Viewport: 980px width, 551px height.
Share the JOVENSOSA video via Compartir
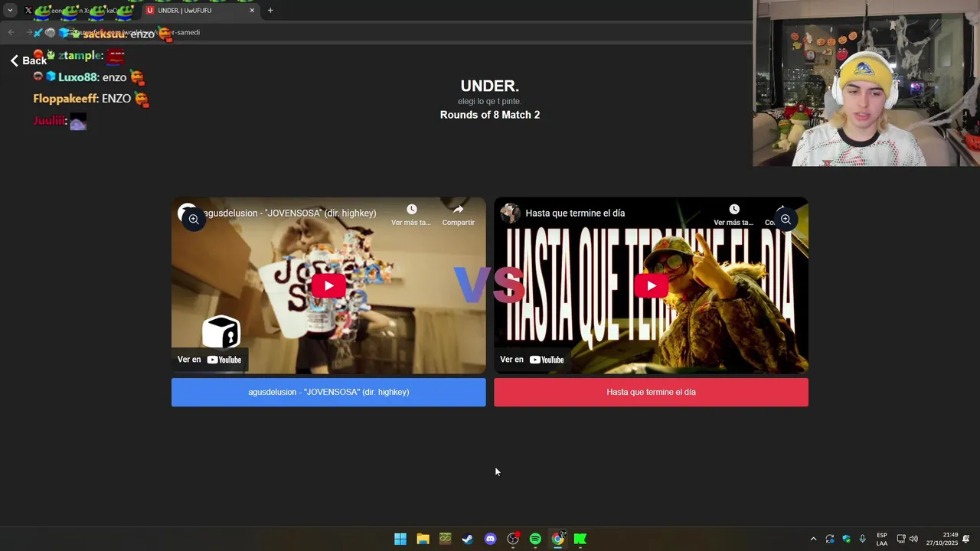458,214
